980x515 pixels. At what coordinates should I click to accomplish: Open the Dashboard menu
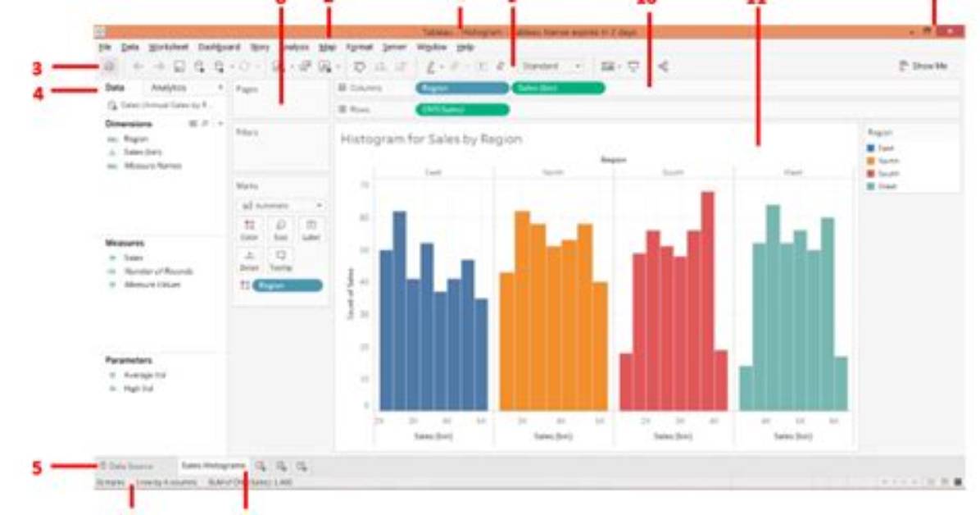(219, 47)
